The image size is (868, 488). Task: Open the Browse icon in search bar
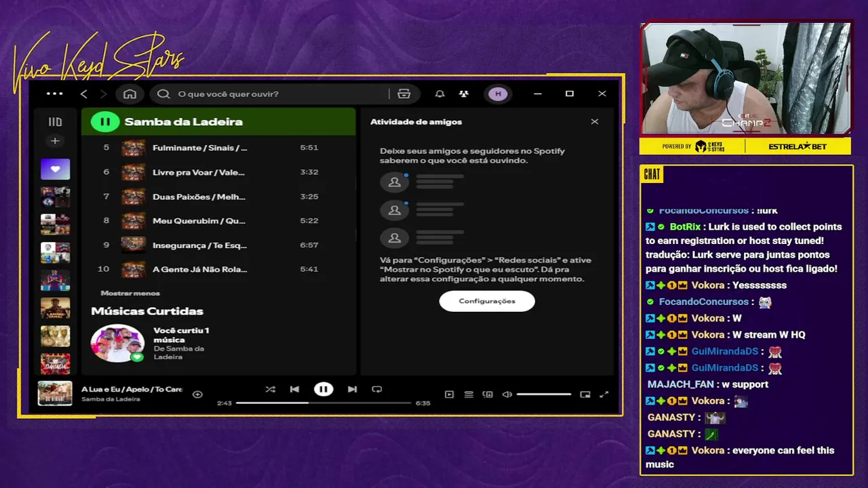point(404,94)
